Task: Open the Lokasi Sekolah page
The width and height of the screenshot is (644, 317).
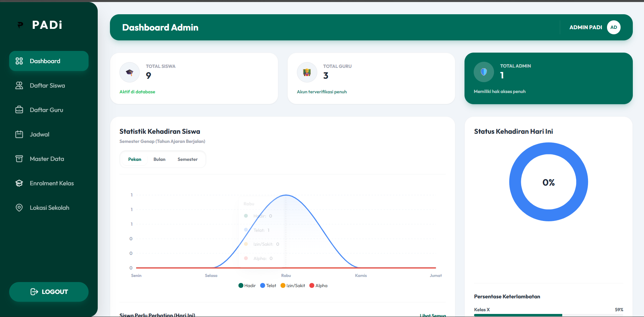Action: (x=49, y=208)
